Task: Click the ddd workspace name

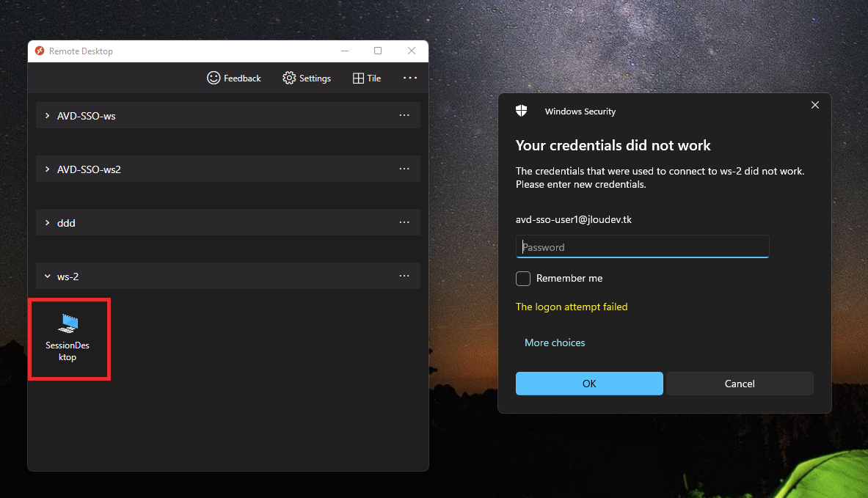Action: pos(66,223)
